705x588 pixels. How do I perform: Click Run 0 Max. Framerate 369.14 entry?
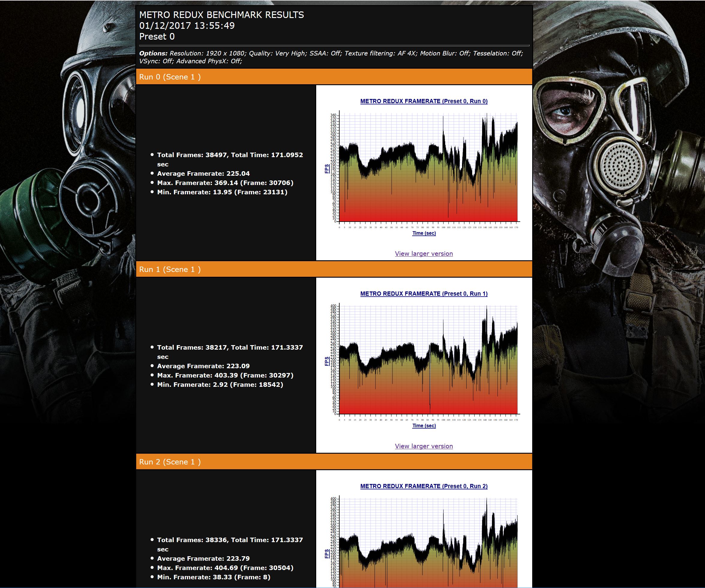225,183
